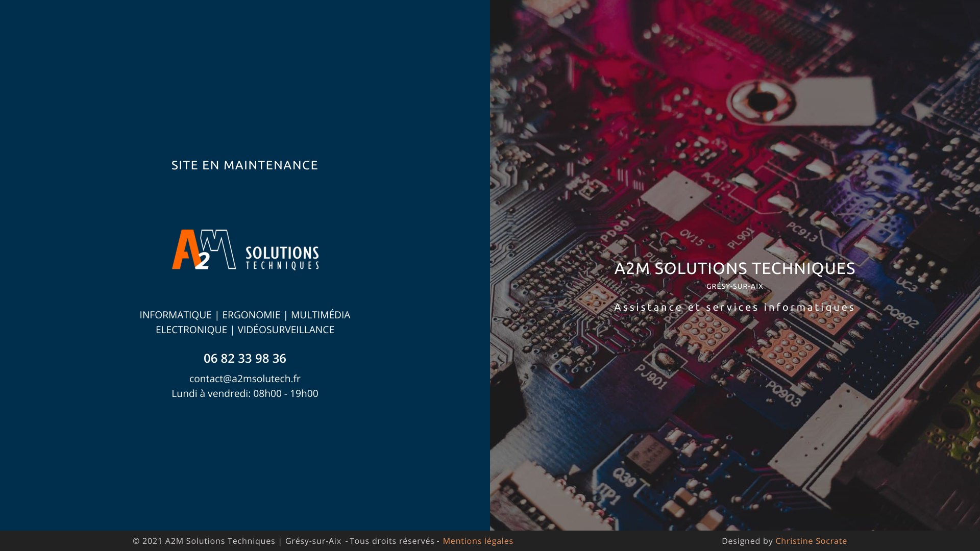Click ELECTRONIQUE | VIDÉOSURVEILLANCE line

pos(245,330)
